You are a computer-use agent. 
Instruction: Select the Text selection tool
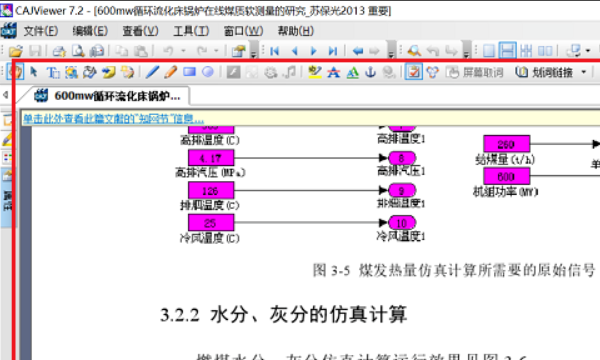click(x=53, y=72)
